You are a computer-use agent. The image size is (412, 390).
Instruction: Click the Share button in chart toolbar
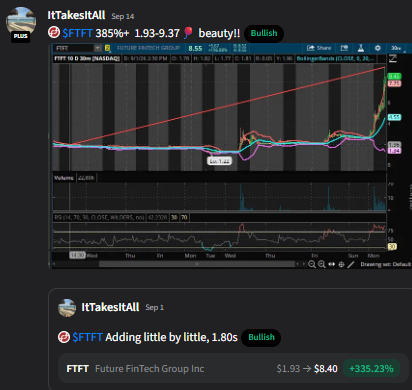[319, 48]
